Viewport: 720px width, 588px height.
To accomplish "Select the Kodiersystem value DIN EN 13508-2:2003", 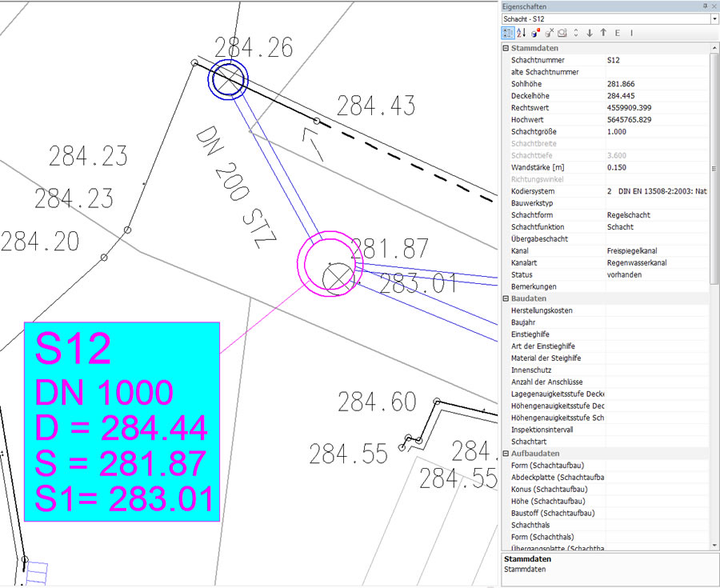I will tap(657, 191).
